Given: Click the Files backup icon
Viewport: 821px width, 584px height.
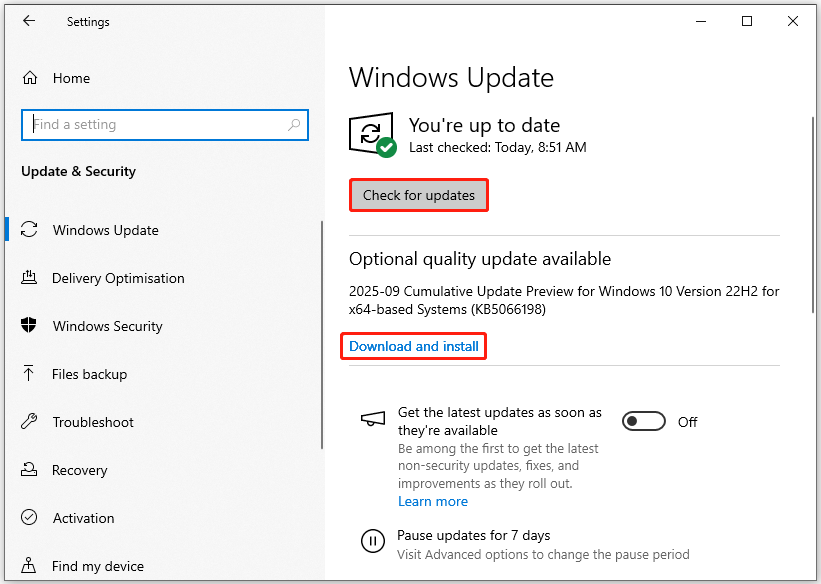Looking at the screenshot, I should (x=30, y=374).
